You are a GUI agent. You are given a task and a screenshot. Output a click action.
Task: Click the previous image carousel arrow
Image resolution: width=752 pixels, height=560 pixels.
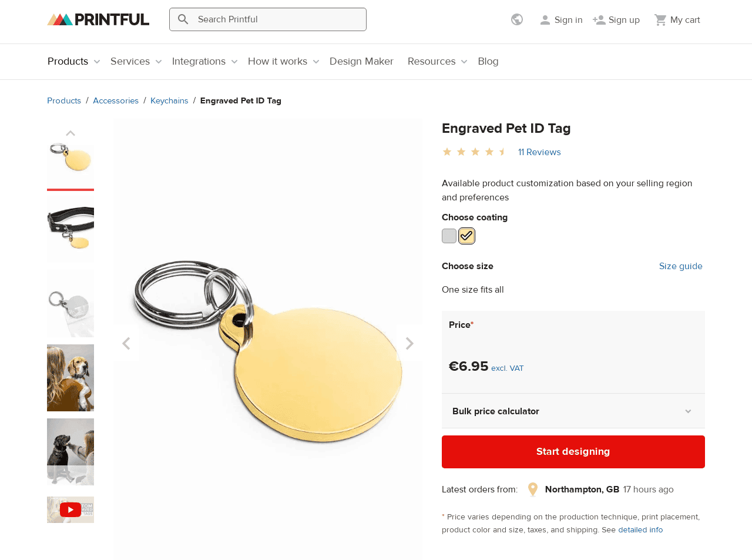pos(126,343)
